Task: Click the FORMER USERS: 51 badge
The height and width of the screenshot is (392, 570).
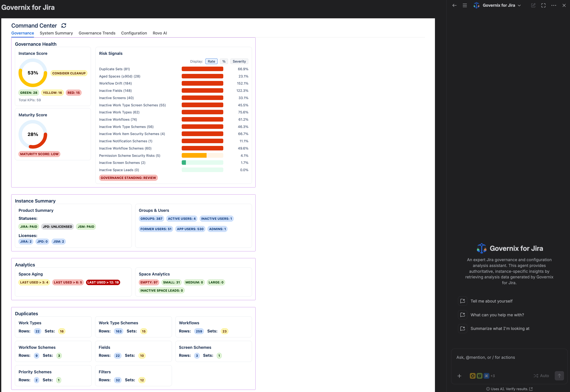Action: point(156,229)
